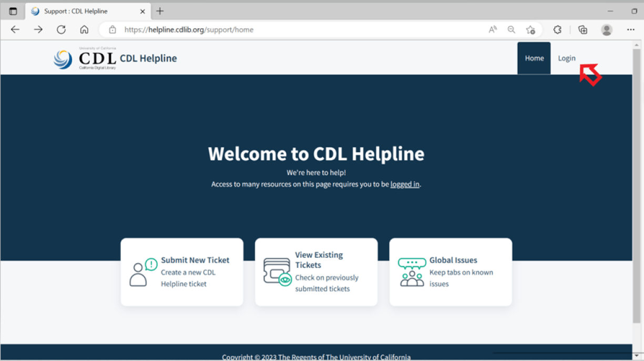Open the Collections icon in toolbar
Screen dimensions: 644x361
(582, 29)
